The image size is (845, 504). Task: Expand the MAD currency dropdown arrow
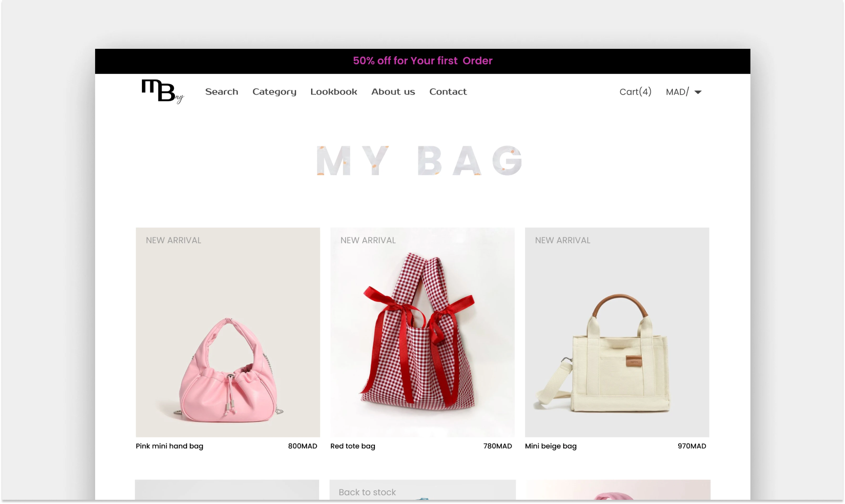[x=698, y=92]
